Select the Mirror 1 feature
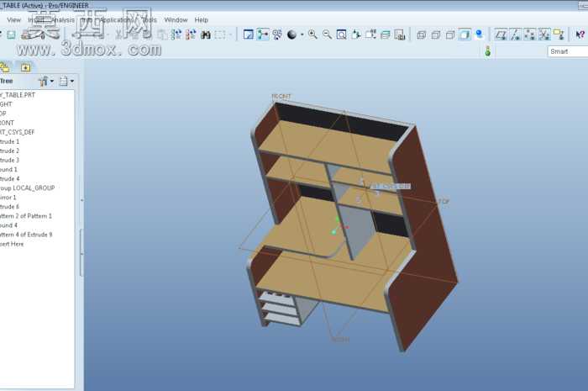This screenshot has height=391, width=588. point(8,198)
